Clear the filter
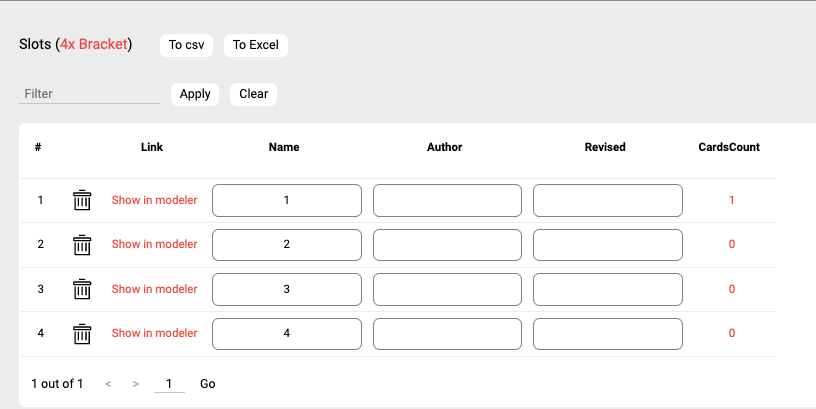 (253, 94)
